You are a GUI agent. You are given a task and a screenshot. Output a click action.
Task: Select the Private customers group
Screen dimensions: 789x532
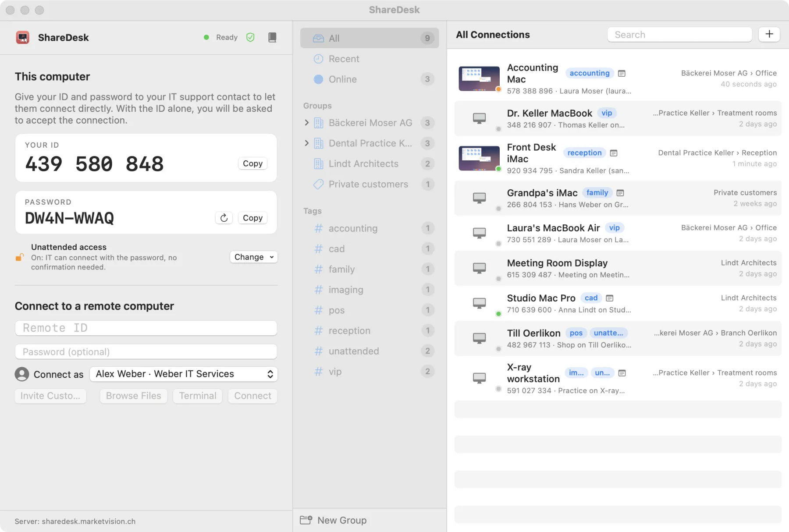click(370, 184)
